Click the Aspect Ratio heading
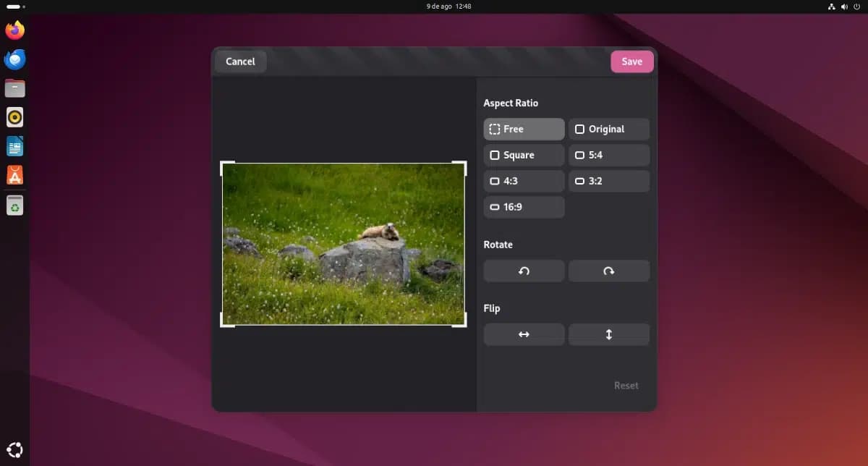 [511, 103]
